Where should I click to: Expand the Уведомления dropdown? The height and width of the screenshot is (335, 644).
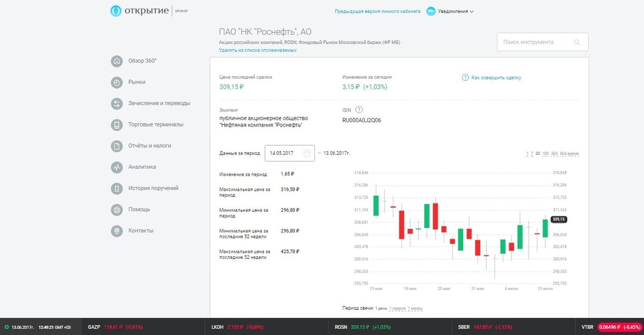click(x=456, y=11)
